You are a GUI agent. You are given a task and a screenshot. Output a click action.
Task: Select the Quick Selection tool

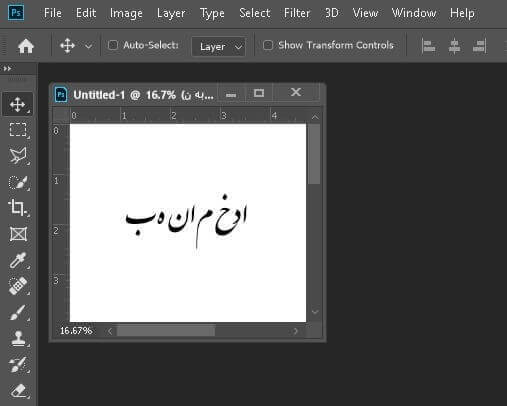[18, 182]
